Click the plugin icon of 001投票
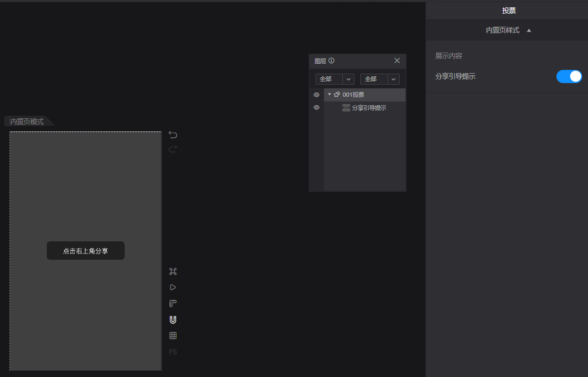588x377 pixels. [337, 95]
